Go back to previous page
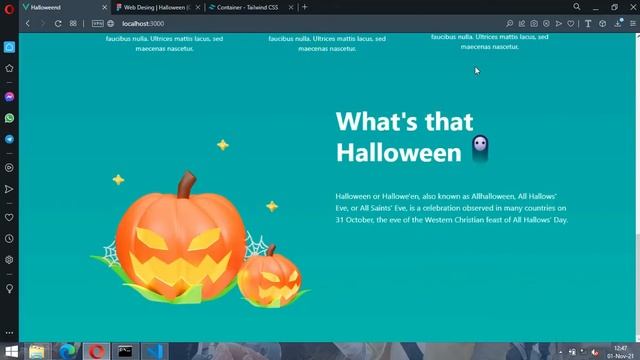 point(28,24)
